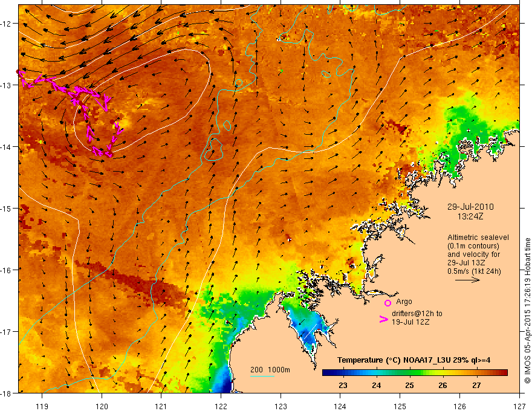Viewport: 532px width, 411px height.
Task: Click the date text 29-Jul-2010
Action: pos(470,207)
